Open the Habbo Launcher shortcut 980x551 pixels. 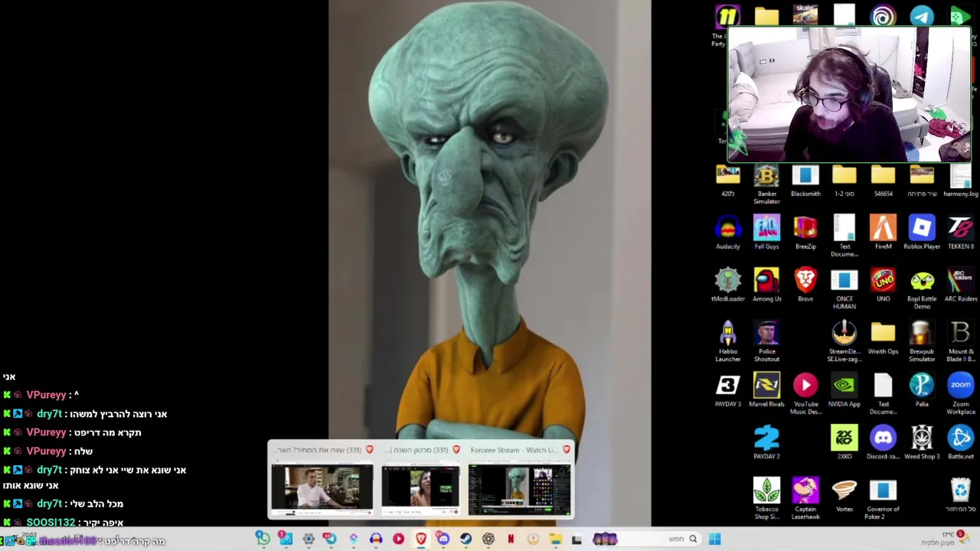(x=727, y=341)
